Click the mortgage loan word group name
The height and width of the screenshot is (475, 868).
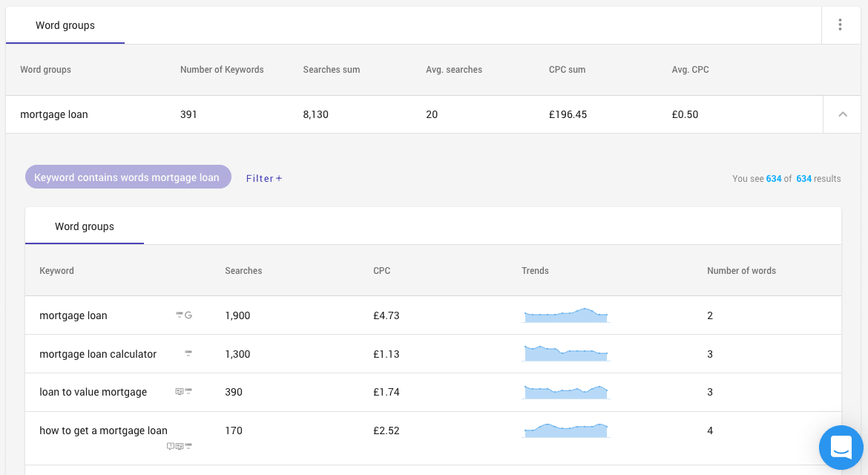tap(53, 114)
